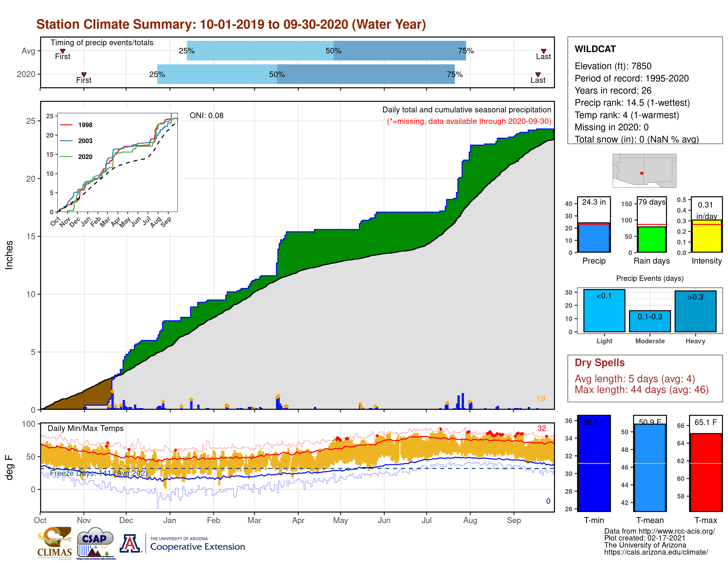Click the 50% label on Avg timing bar
This screenshot has height=563, width=728.
tap(333, 51)
